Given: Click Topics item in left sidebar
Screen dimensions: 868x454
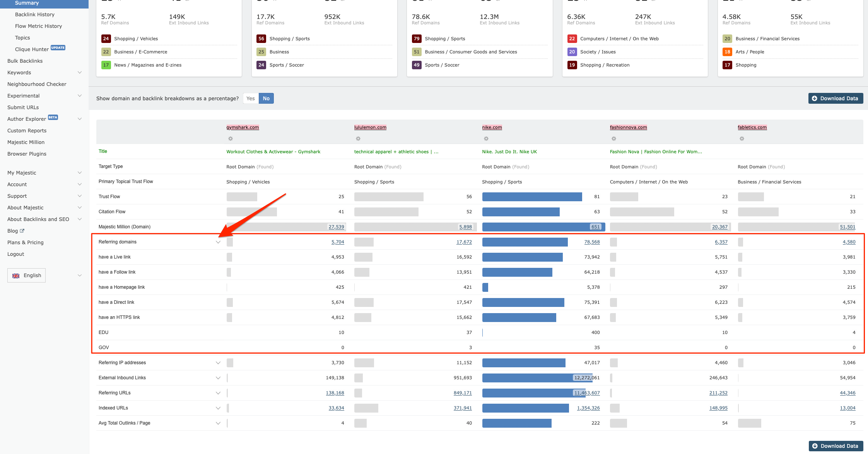Looking at the screenshot, I should pos(23,37).
